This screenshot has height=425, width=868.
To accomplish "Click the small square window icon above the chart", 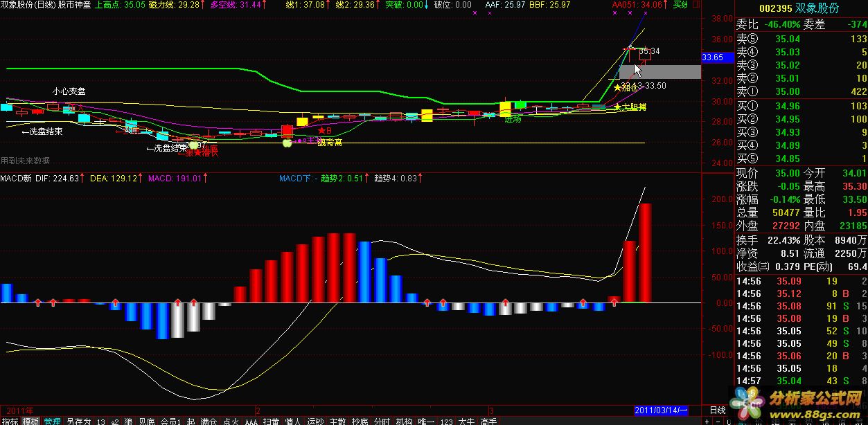I will tap(696, 4).
